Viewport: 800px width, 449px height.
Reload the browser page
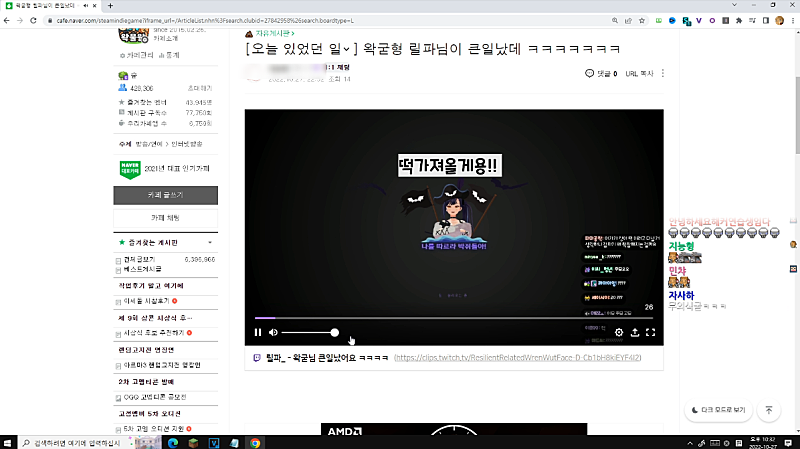coord(33,20)
